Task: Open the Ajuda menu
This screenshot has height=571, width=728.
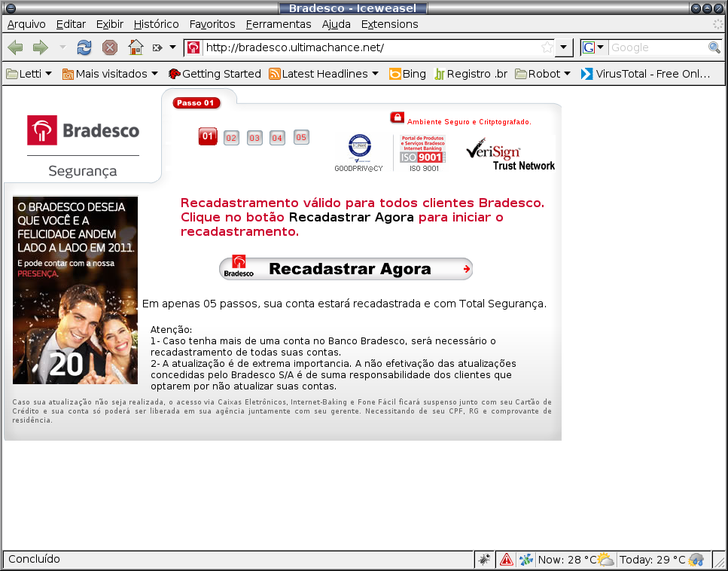Action: click(x=336, y=24)
